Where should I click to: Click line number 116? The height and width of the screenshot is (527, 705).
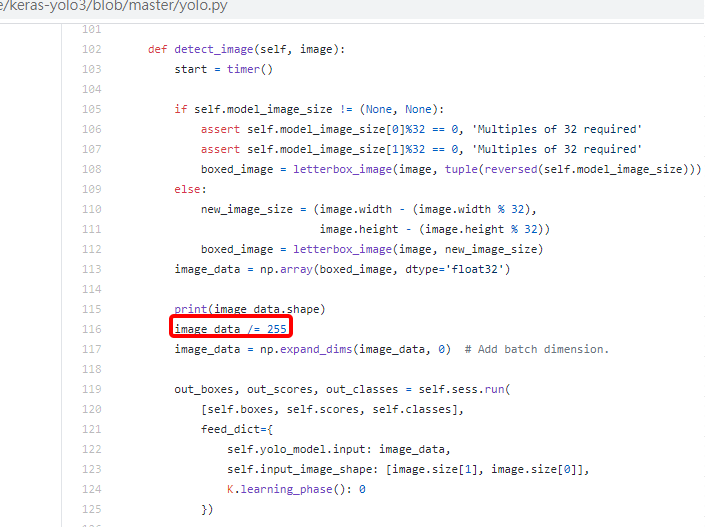(92, 329)
